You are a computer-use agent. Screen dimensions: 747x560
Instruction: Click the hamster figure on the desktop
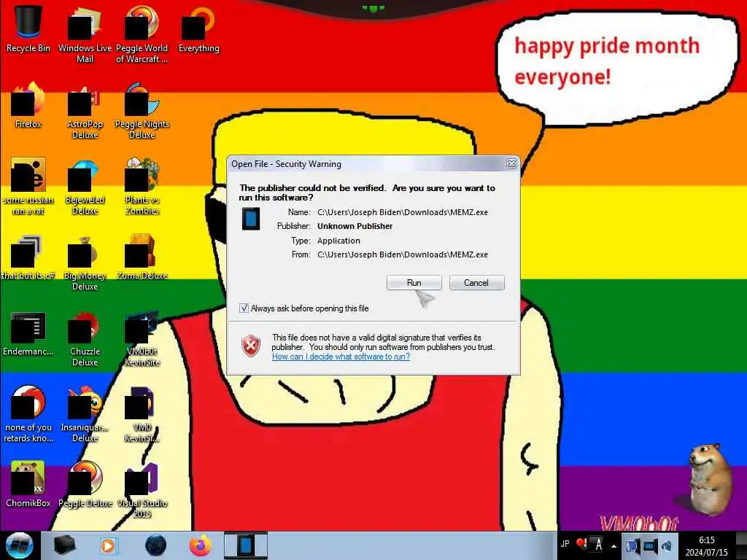click(x=710, y=478)
